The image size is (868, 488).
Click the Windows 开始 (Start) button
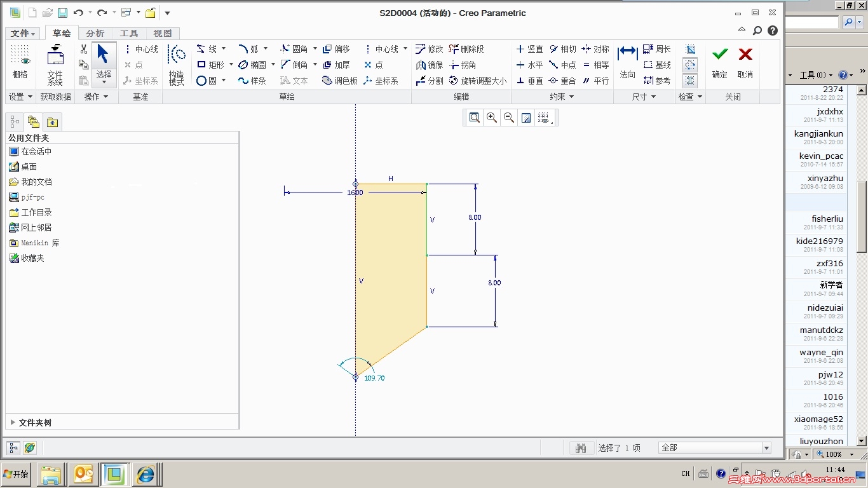click(16, 474)
